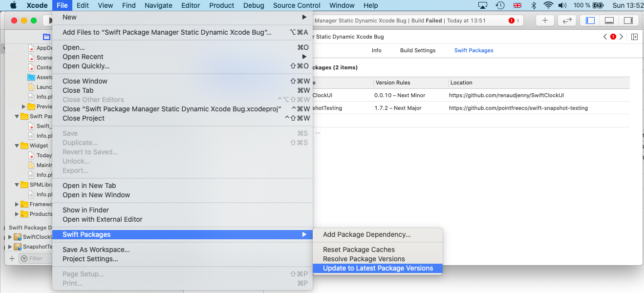Select the project navigator folder icon
Image resolution: width=644 pixels, height=293 pixels.
[46, 37]
